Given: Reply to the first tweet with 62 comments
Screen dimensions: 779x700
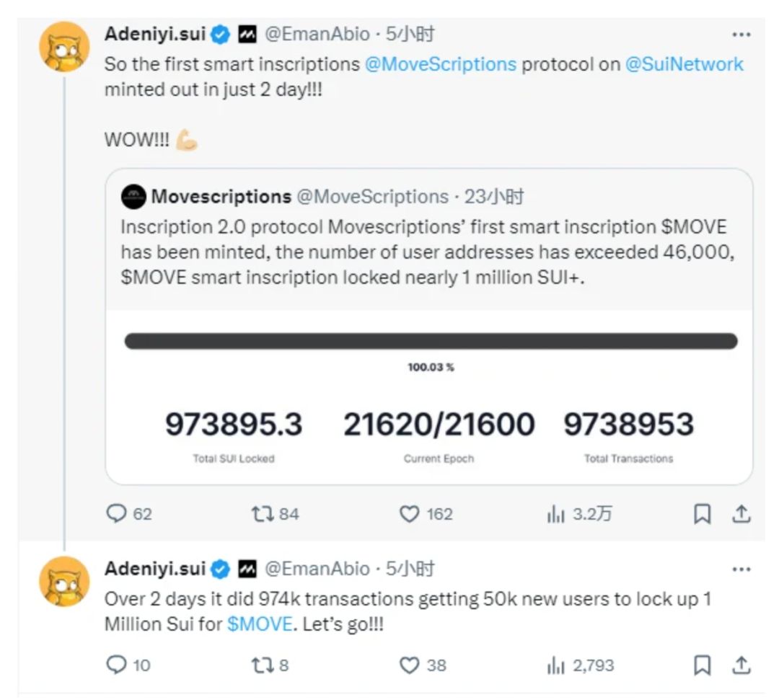Looking at the screenshot, I should point(116,513).
